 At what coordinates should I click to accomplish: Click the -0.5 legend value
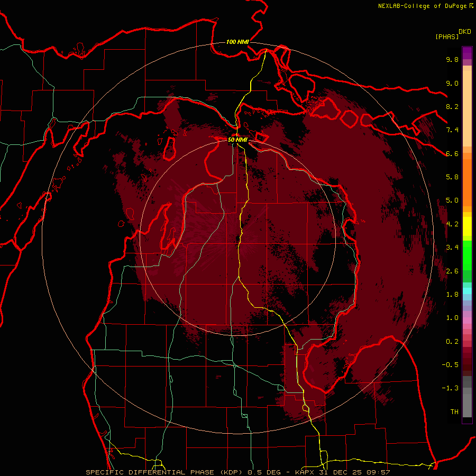coord(450,365)
